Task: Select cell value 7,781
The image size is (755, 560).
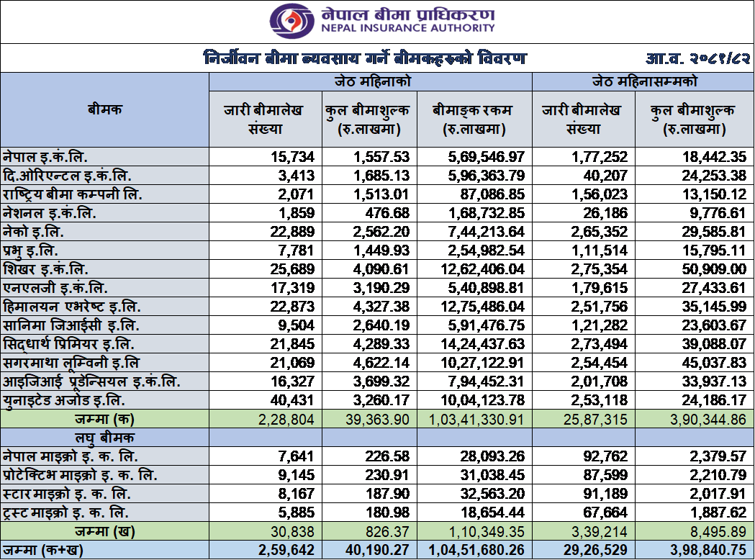Action: click(x=296, y=251)
